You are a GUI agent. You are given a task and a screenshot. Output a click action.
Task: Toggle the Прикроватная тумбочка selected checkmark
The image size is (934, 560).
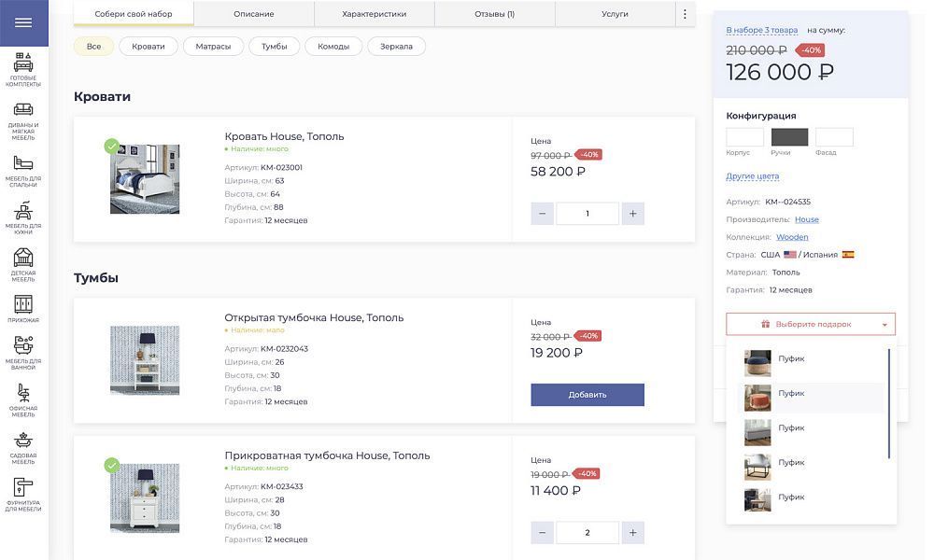(x=112, y=465)
